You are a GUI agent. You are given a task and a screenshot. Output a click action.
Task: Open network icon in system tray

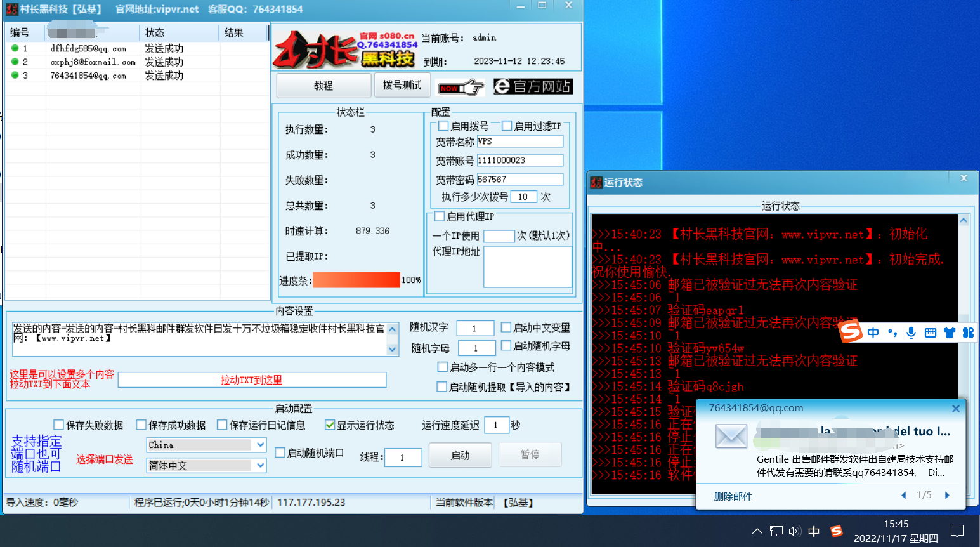click(776, 531)
